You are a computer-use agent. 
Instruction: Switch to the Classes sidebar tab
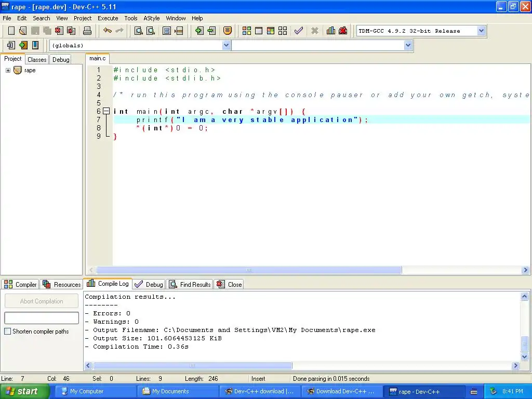click(x=37, y=60)
